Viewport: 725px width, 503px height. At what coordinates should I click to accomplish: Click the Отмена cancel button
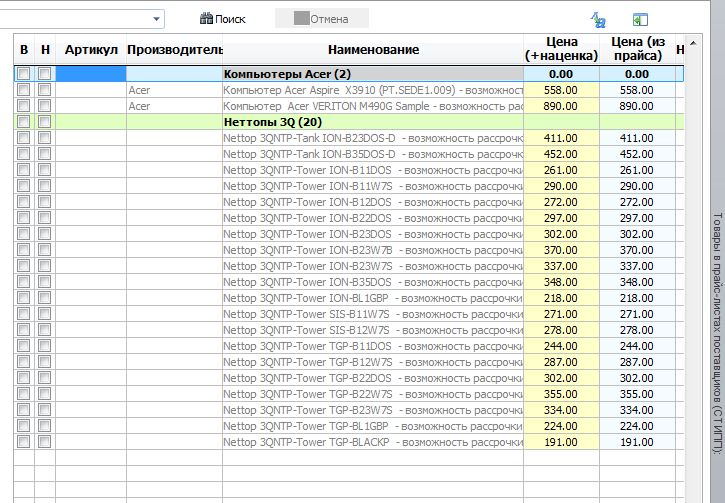[322, 19]
